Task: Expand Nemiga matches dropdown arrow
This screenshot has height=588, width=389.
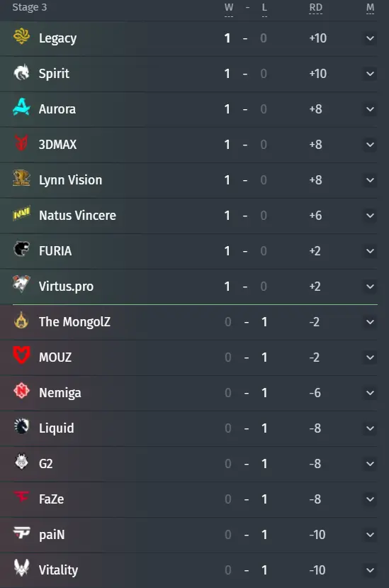Action: click(x=370, y=393)
